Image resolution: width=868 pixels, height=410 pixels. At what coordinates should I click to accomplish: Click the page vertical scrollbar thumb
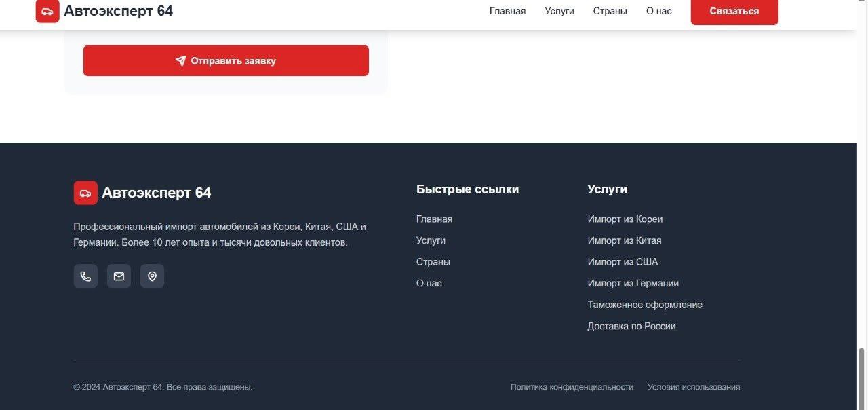click(x=862, y=379)
